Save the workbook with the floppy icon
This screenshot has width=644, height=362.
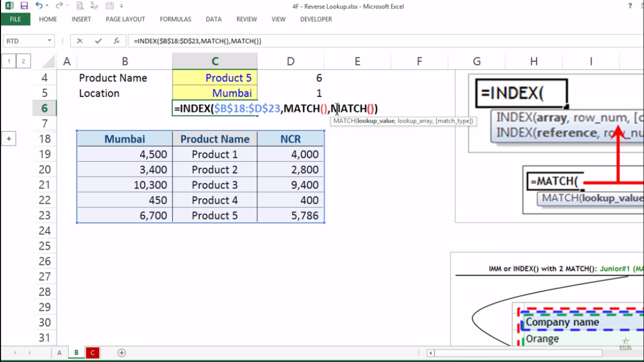click(24, 6)
